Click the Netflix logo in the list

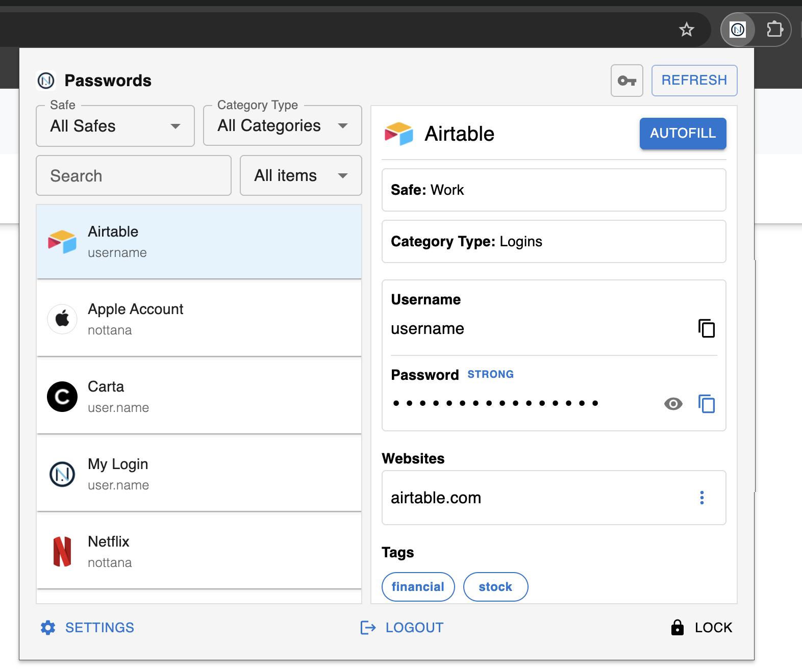pos(62,552)
